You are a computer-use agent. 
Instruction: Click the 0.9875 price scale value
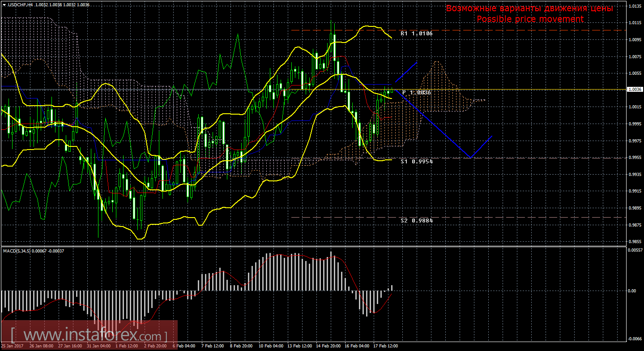coord(635,225)
